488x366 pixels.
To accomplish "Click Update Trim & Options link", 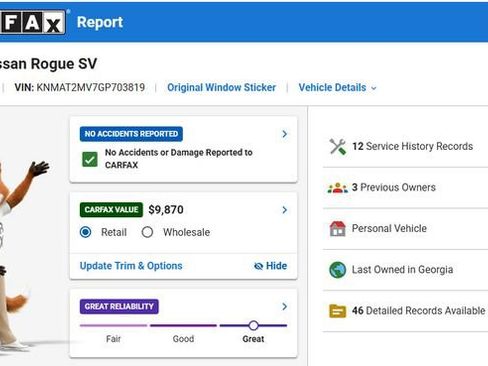I will 131,266.
